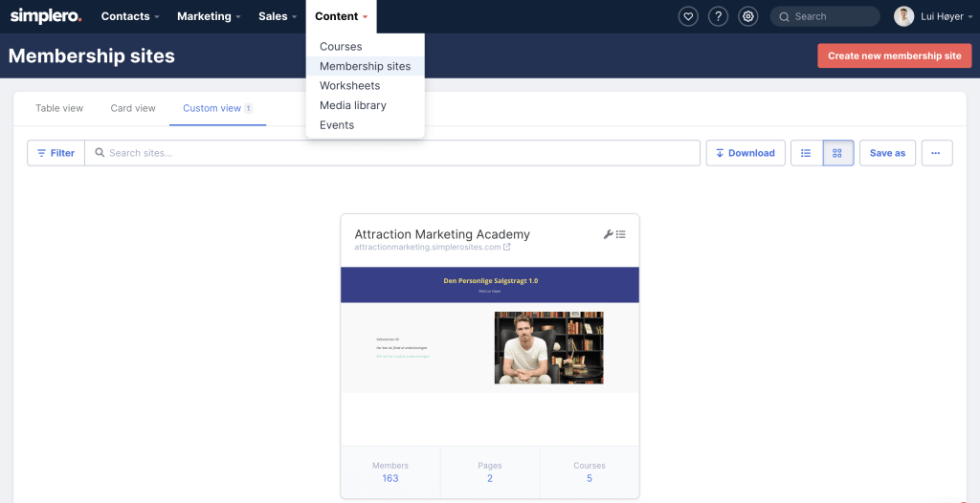Switch to the Custom view tab

[x=217, y=108]
